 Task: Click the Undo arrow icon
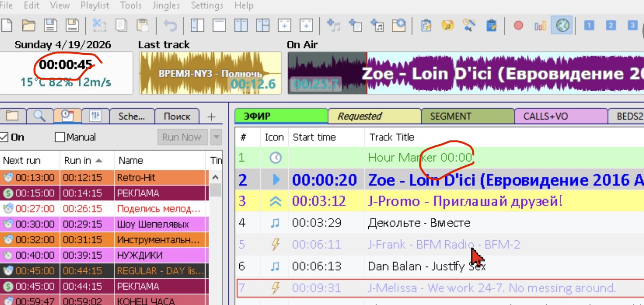pos(170,26)
